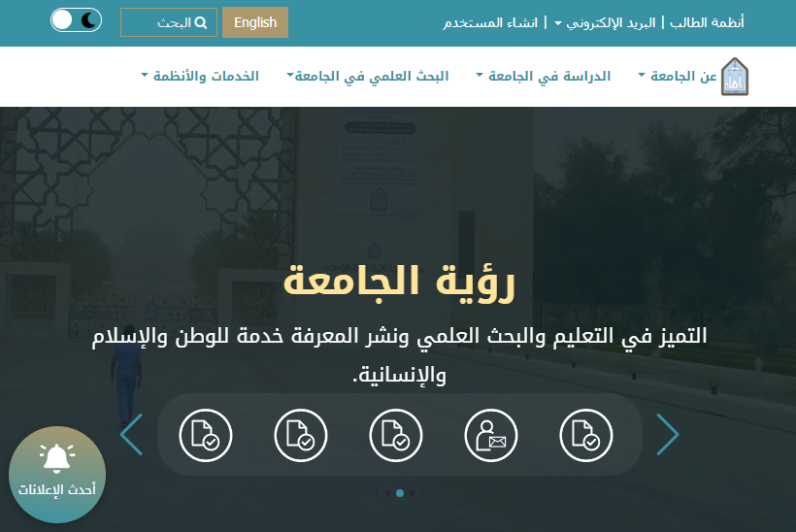Viewport: 796px width, 532px height.
Task: Click the university logo icon
Action: tap(735, 77)
